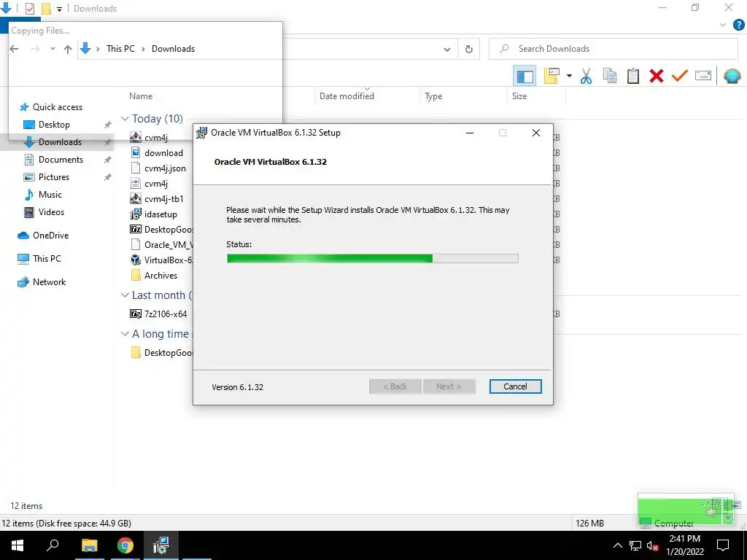Click the Refresh button beside address bar
The image size is (747, 560).
pos(469,49)
